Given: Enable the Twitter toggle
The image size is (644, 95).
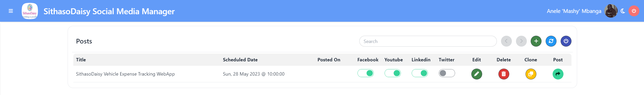Looking at the screenshot, I should [x=447, y=73].
